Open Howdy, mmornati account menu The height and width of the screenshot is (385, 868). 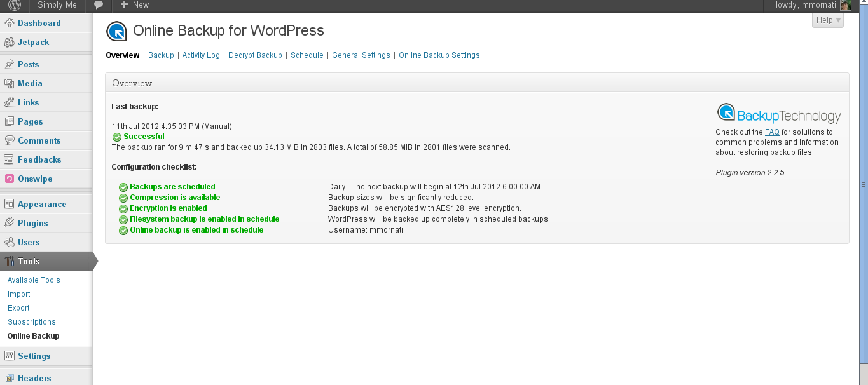tap(803, 5)
